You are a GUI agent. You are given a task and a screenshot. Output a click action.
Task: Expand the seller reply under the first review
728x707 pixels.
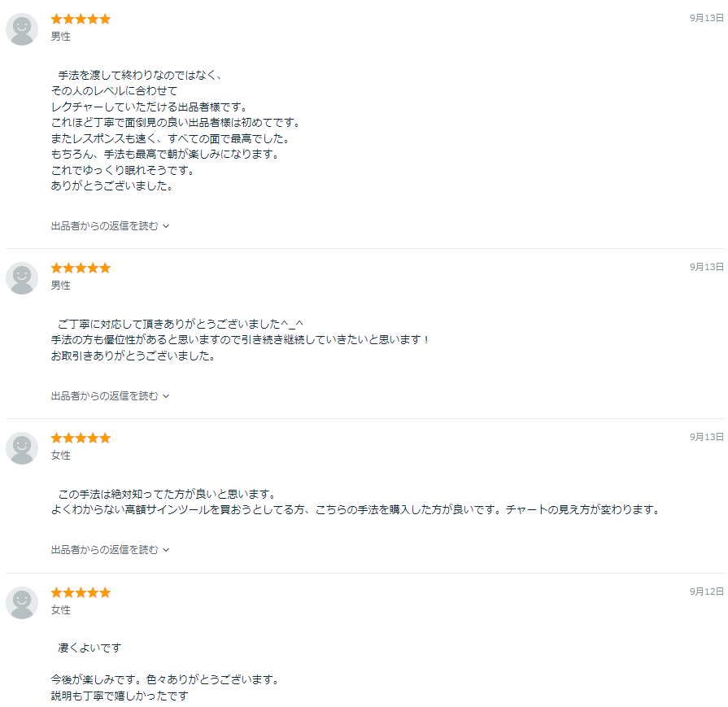click(x=110, y=225)
